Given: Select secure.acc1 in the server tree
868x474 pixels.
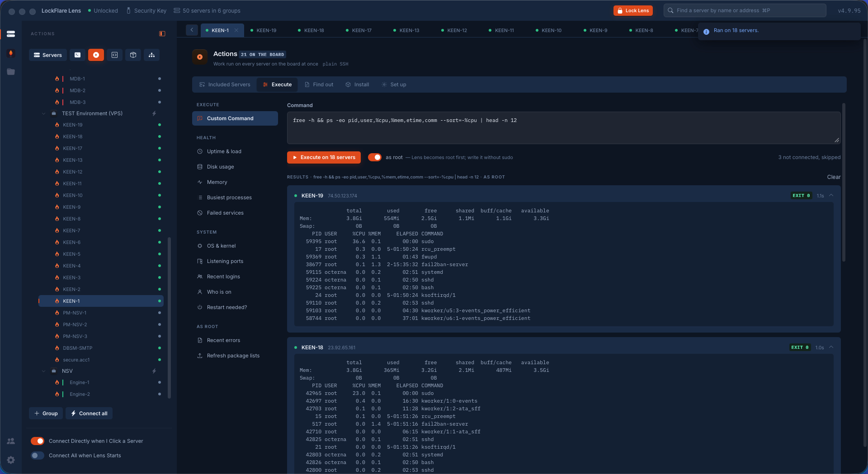Looking at the screenshot, I should coord(101,360).
